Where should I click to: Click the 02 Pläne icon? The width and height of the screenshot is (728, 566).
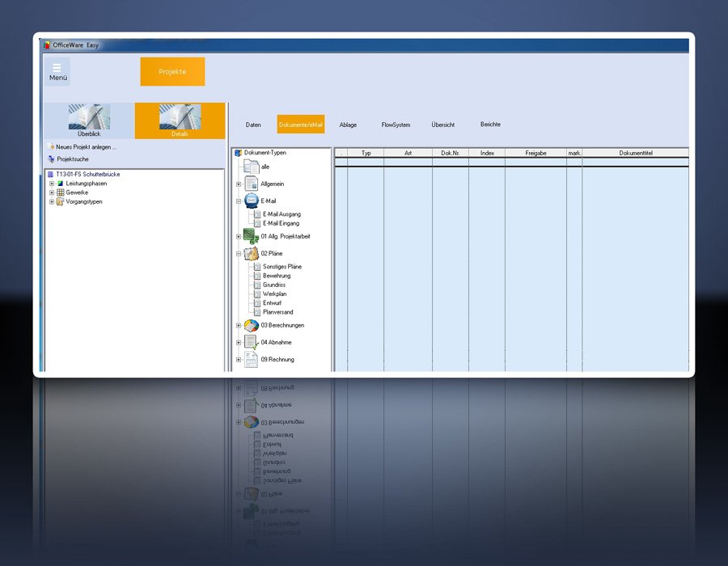252,253
